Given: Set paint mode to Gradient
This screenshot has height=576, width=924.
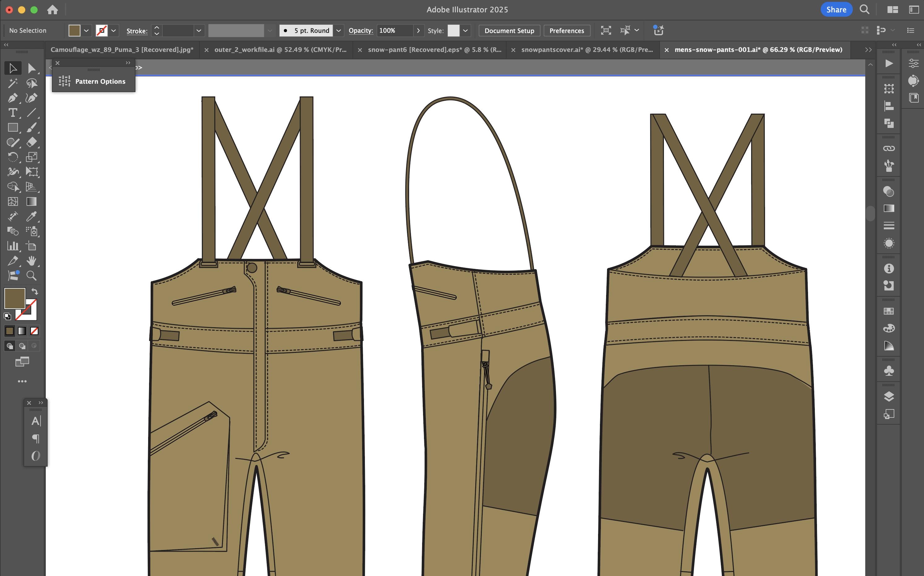Looking at the screenshot, I should [x=22, y=331].
